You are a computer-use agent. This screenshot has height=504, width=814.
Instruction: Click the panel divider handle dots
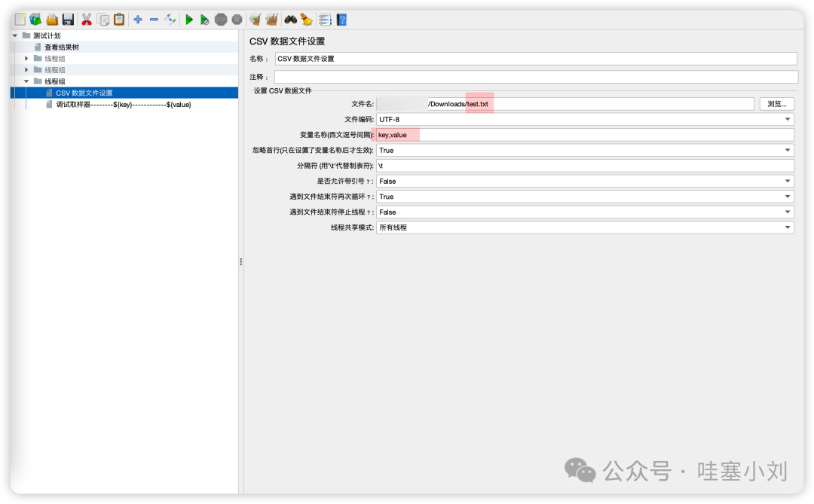[x=241, y=262]
